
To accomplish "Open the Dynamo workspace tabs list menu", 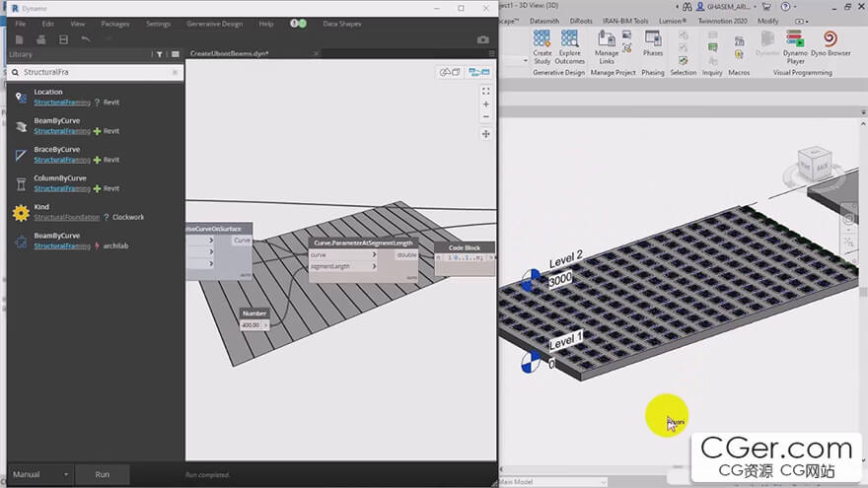I will 491,53.
